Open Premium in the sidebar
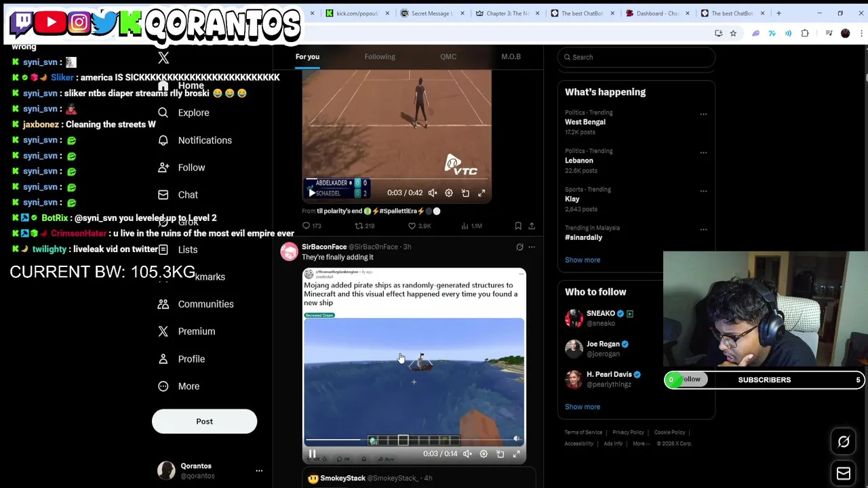This screenshot has width=868, height=488. (186, 331)
